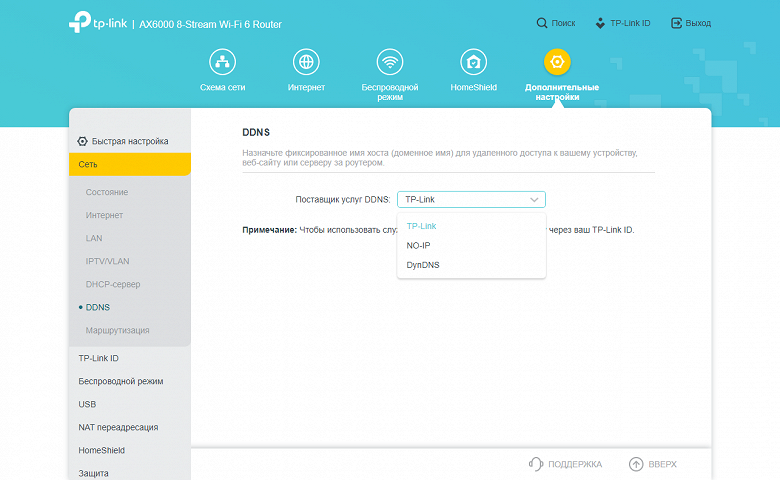
Task: Click the logout icon next to Выход
Action: click(677, 23)
